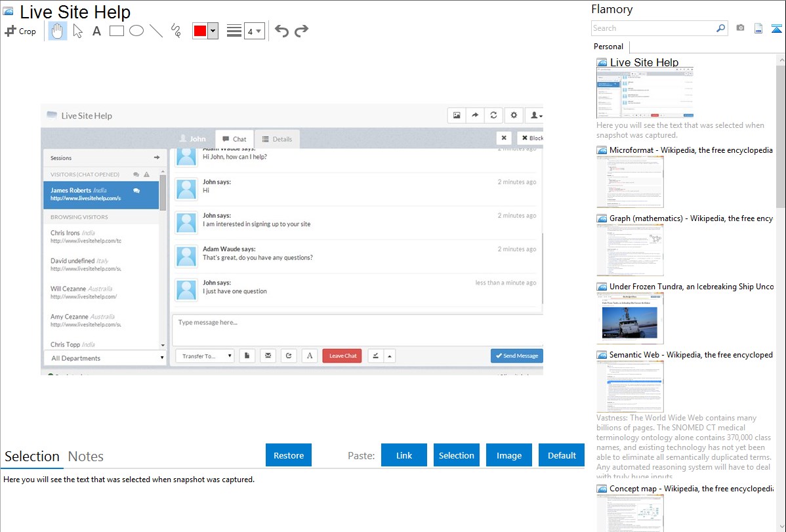Screen dimensions: 786x532
Task: Click the share arrow icon in header
Action: coord(475,115)
